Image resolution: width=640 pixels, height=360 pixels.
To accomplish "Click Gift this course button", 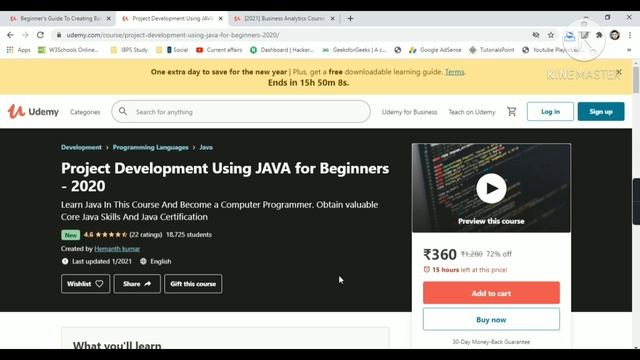I will click(x=193, y=284).
